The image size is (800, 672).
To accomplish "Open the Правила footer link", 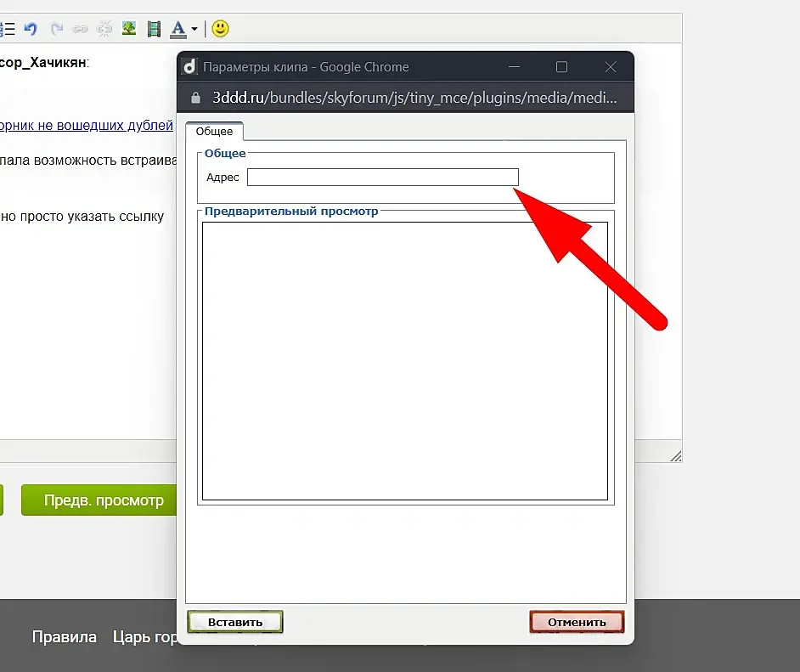I will [65, 637].
